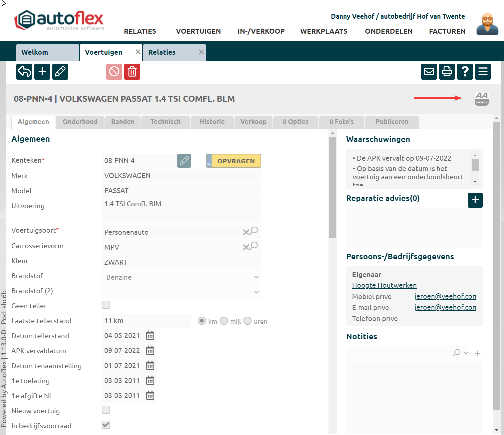Open the WERKPLAATS menu

tap(324, 31)
